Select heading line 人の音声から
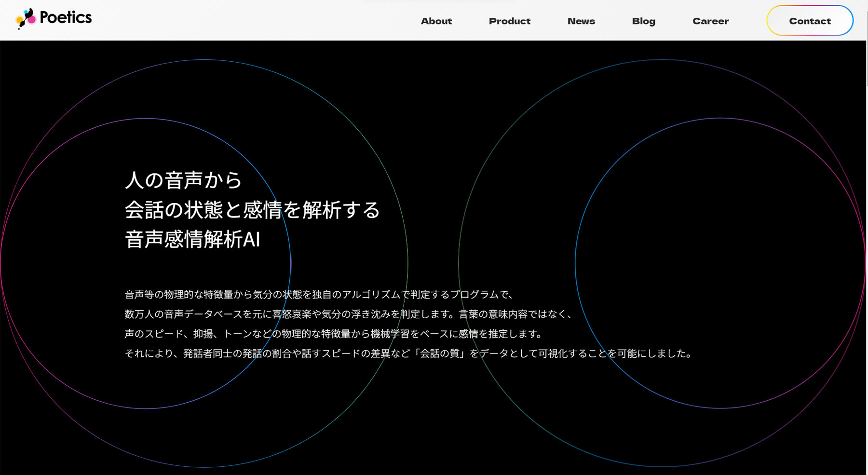The image size is (868, 475). (x=183, y=180)
